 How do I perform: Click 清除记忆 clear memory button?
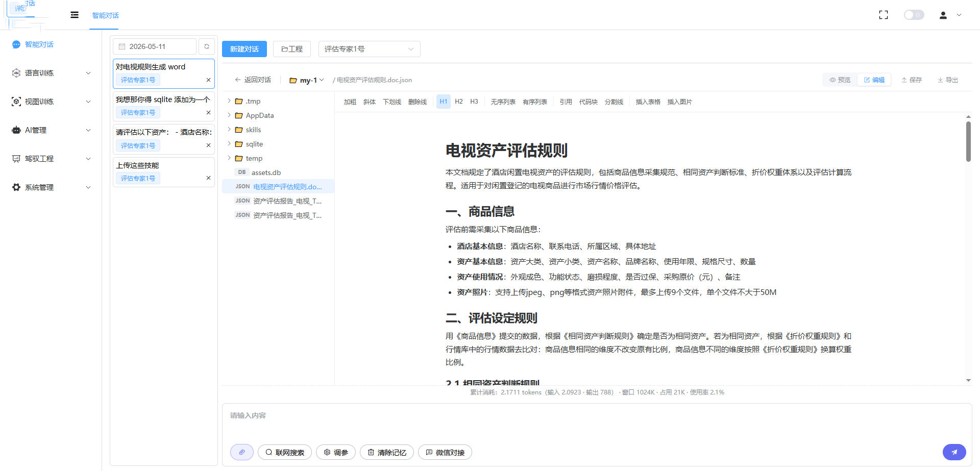tap(387, 453)
